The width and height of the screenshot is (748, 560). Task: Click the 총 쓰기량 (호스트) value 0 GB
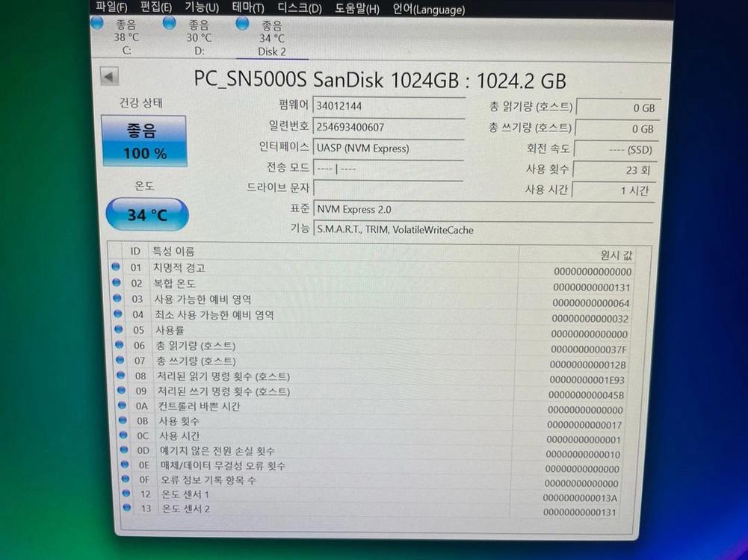pyautogui.click(x=616, y=128)
